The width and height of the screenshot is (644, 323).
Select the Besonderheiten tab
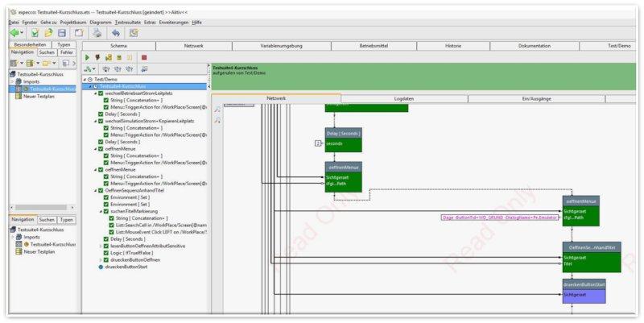point(30,45)
